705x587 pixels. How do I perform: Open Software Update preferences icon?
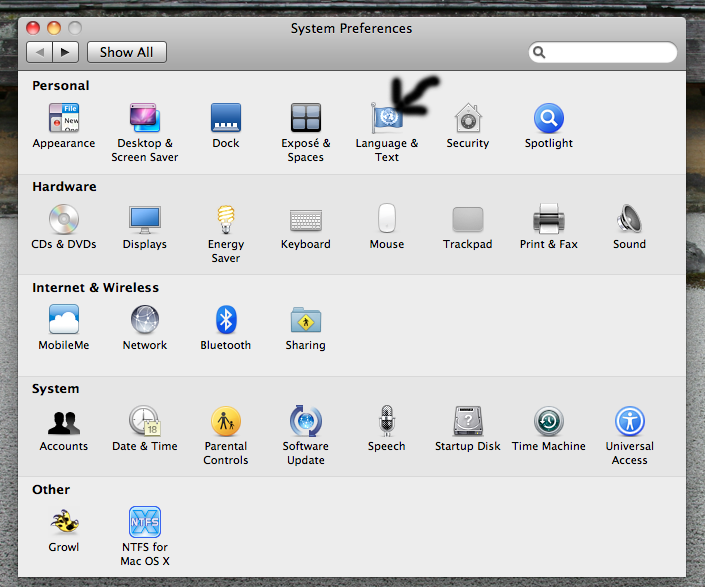point(306,421)
